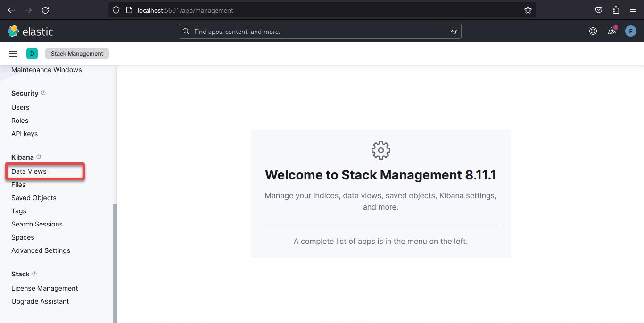Open the browser extensions icon
The width and height of the screenshot is (644, 323).
point(615,10)
